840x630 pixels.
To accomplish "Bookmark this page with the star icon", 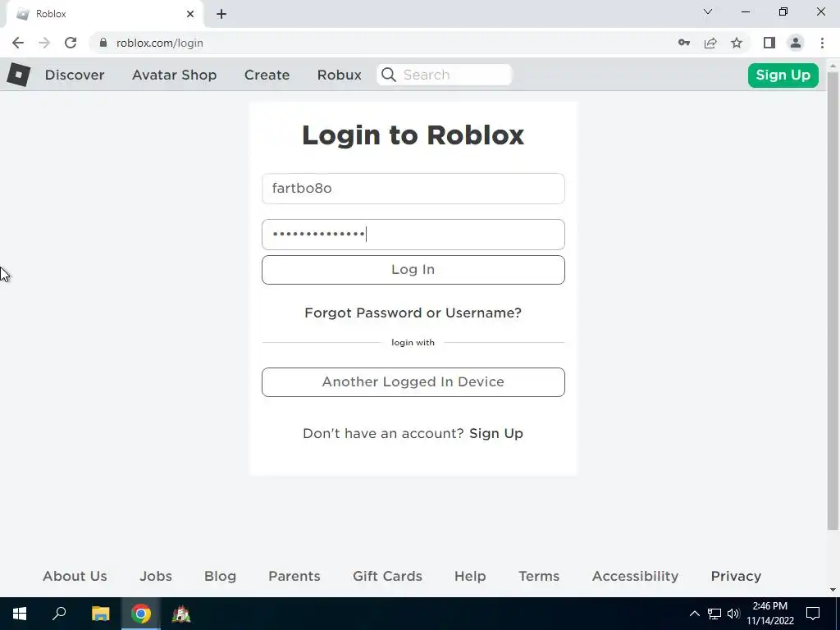I will [737, 43].
